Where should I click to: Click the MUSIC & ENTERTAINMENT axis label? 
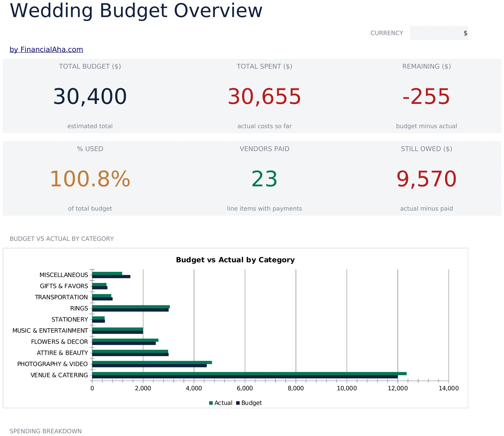pos(50,331)
